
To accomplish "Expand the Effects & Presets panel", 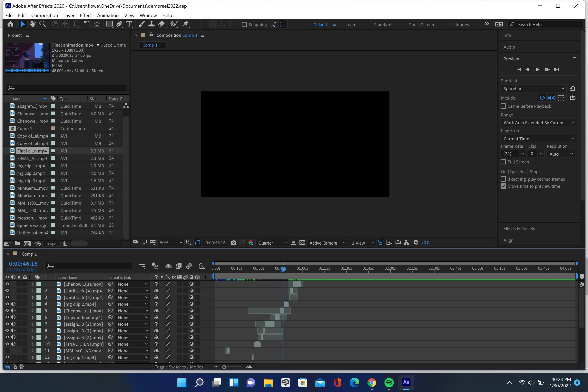I will pyautogui.click(x=519, y=229).
